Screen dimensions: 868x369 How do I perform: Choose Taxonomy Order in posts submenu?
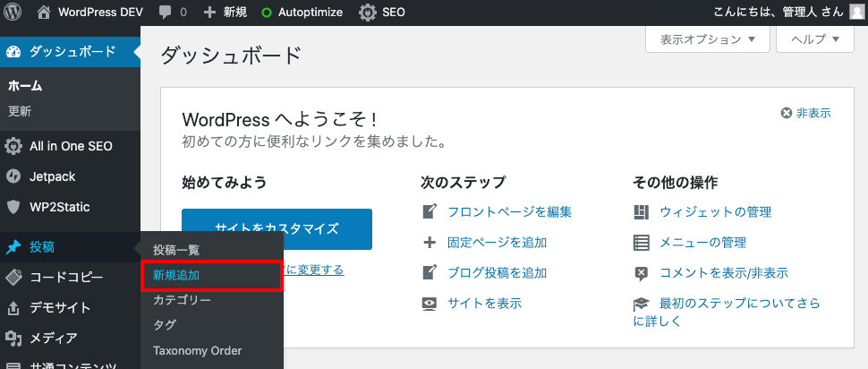tap(197, 350)
